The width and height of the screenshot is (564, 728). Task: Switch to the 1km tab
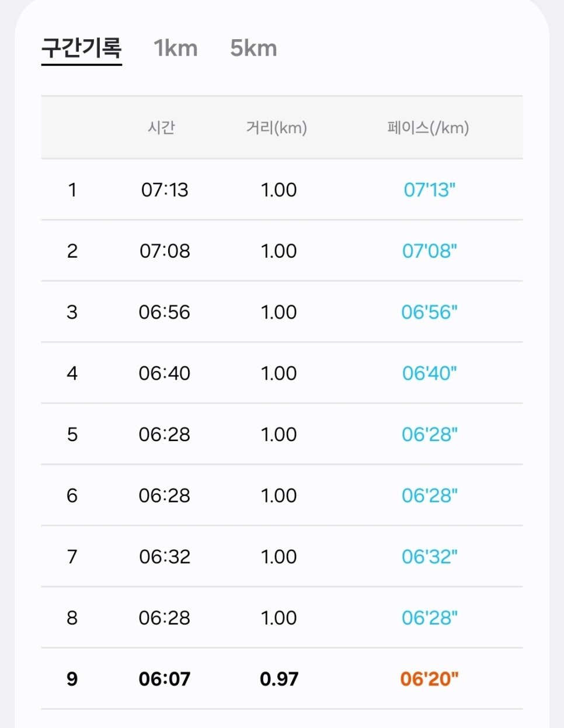point(176,48)
